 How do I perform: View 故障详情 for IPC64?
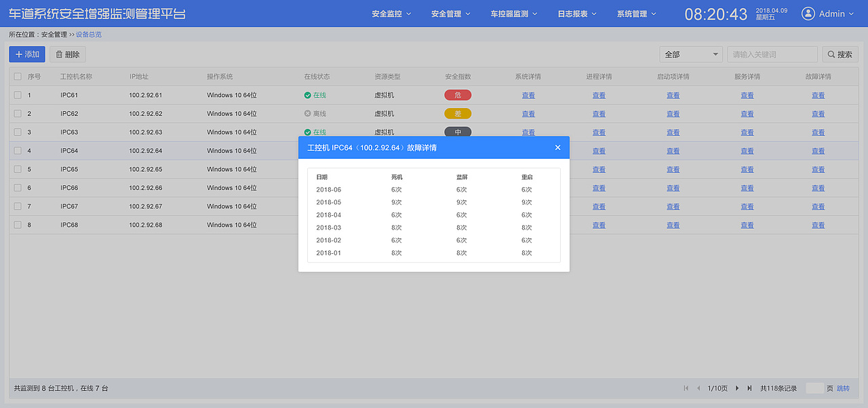[818, 151]
